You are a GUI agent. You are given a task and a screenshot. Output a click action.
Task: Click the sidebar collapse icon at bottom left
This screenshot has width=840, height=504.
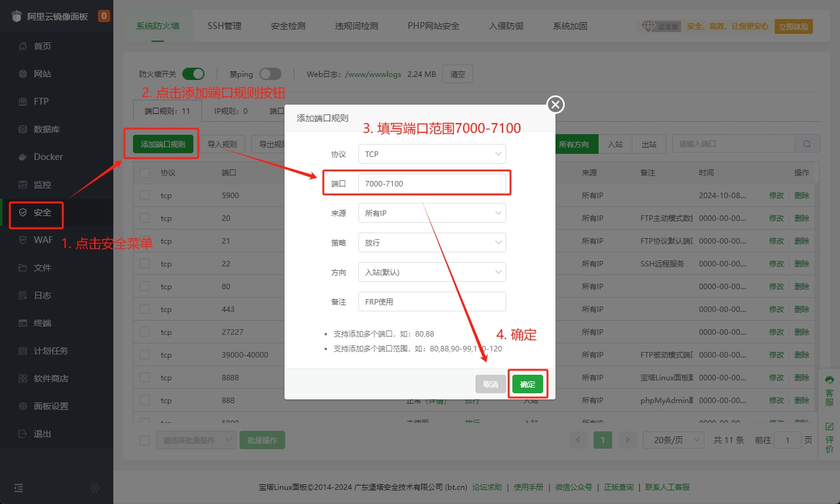coord(18,488)
